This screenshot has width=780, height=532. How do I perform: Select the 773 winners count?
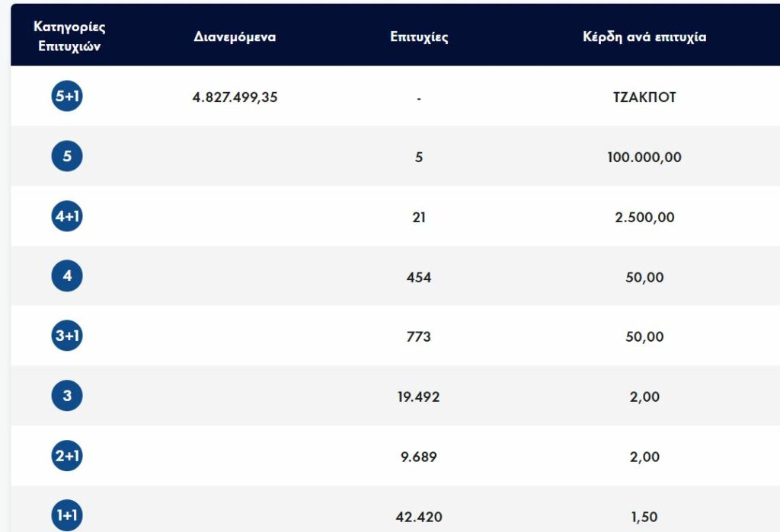click(x=419, y=337)
